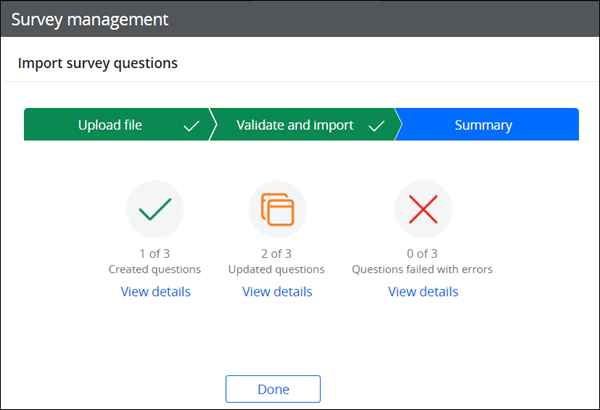600x410 pixels.
Task: Click the Import survey questions heading
Action: (x=98, y=63)
